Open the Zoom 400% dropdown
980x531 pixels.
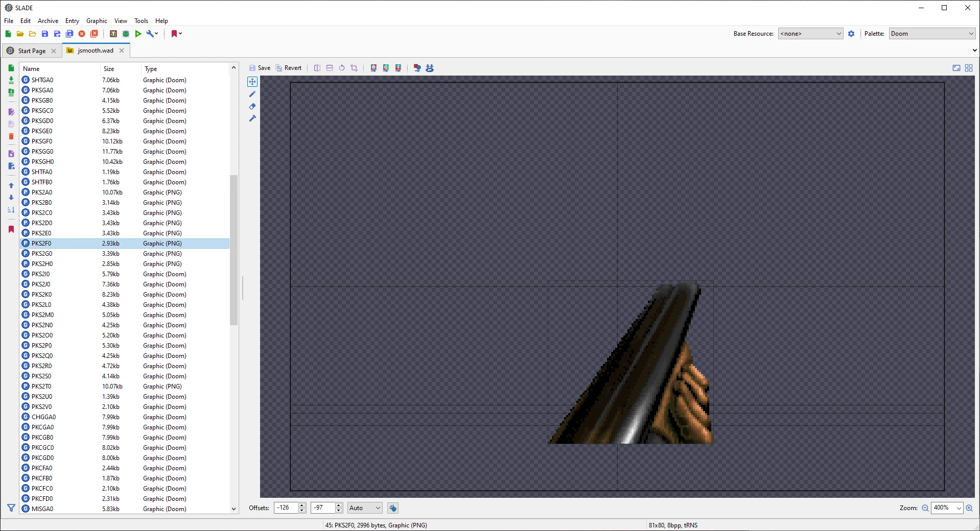pos(947,508)
